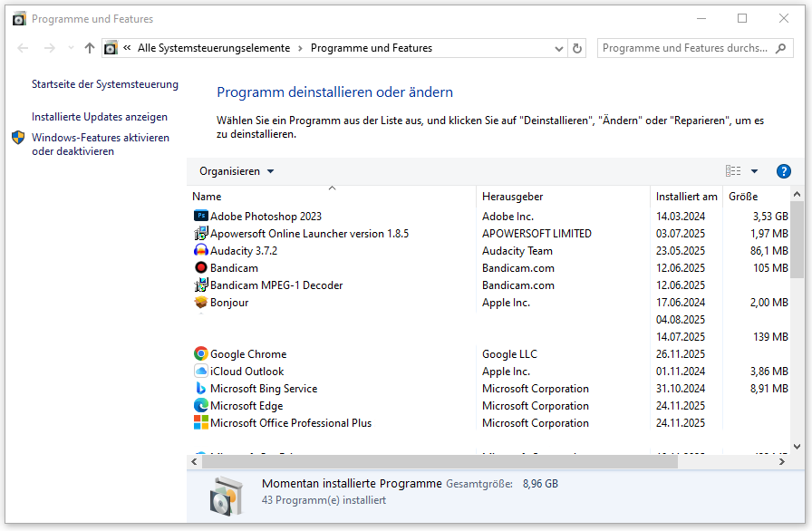The width and height of the screenshot is (812, 531).
Task: Open the address bar history dropdown
Action: pos(559,48)
